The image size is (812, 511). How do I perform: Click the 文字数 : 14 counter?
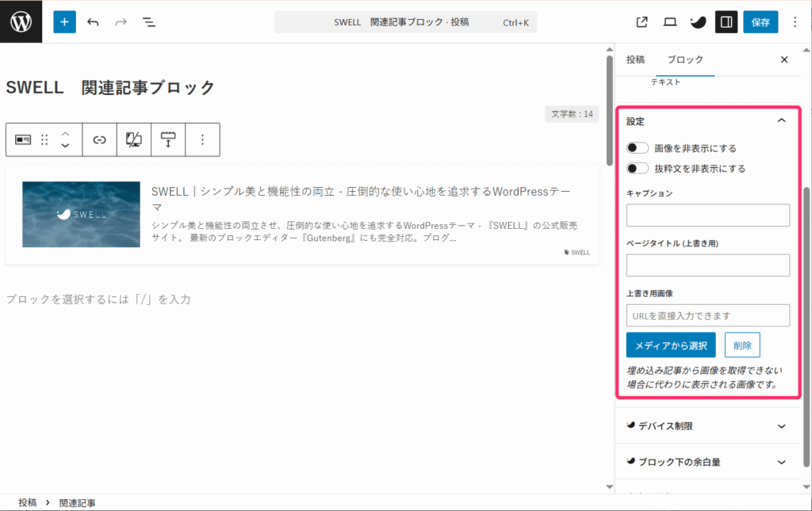572,114
